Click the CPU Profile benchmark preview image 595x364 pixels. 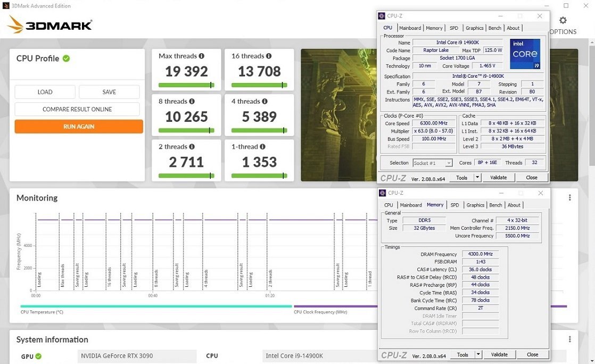coord(338,115)
